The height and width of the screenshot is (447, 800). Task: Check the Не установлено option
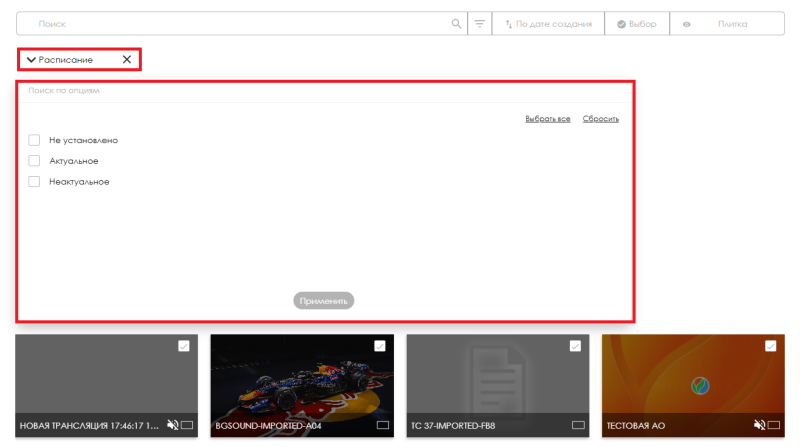pyautogui.click(x=34, y=140)
